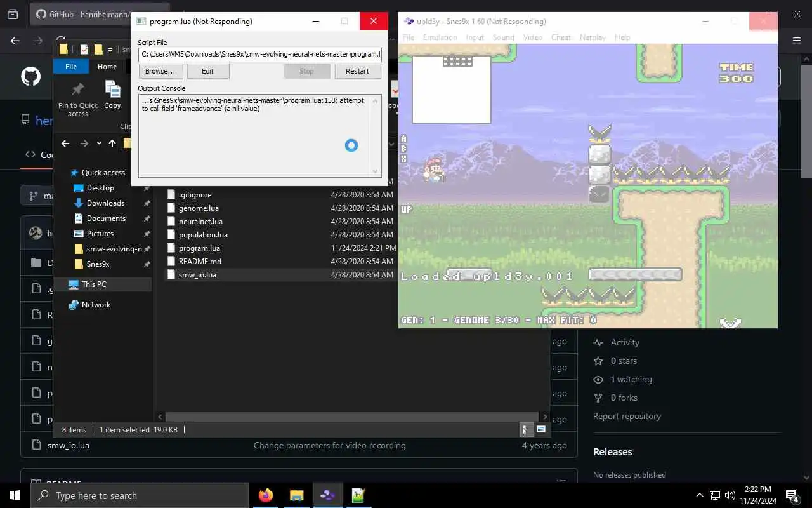Go back in the browser

[x=15, y=41]
